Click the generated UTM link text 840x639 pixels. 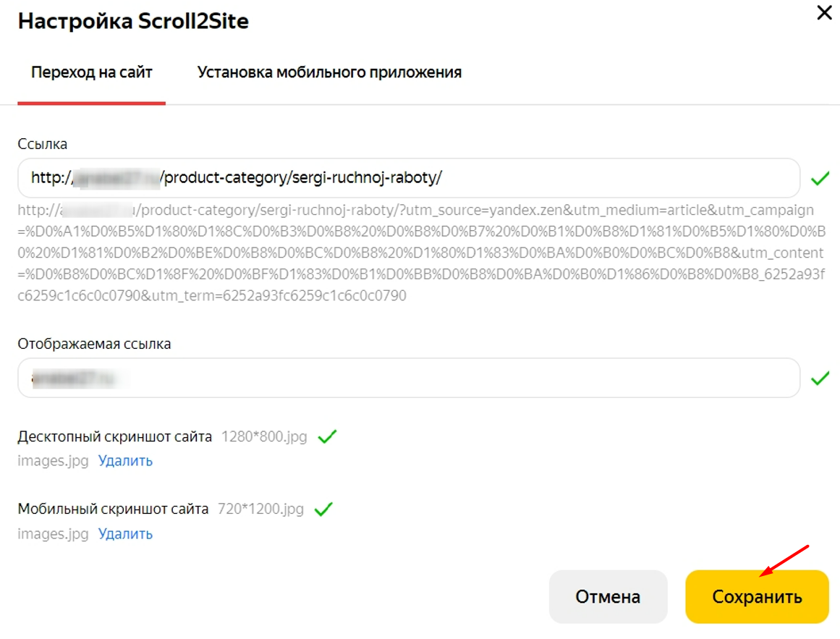[x=420, y=253]
